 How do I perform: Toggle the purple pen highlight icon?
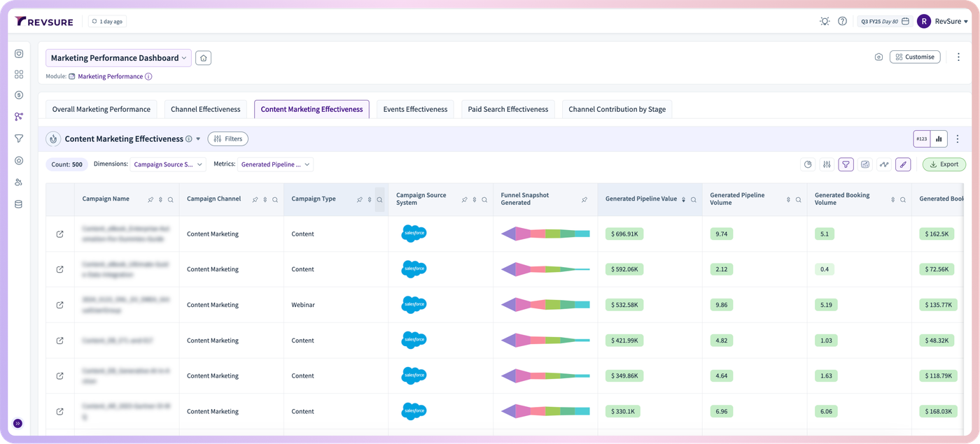pyautogui.click(x=903, y=164)
